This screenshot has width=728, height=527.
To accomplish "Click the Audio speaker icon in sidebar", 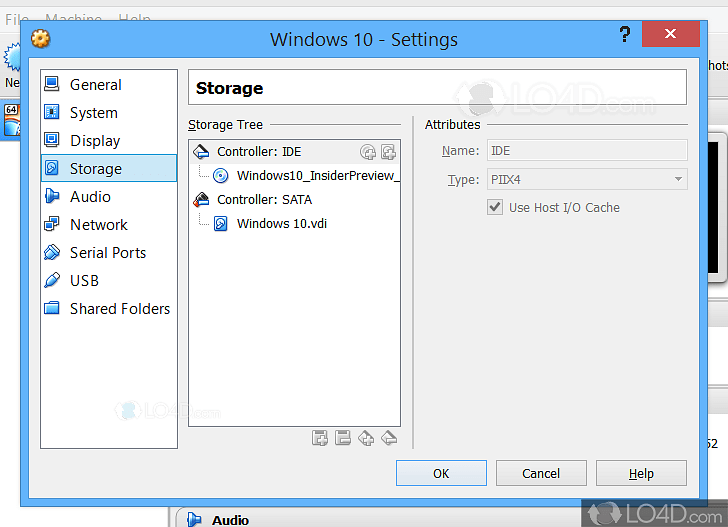I will 52,196.
